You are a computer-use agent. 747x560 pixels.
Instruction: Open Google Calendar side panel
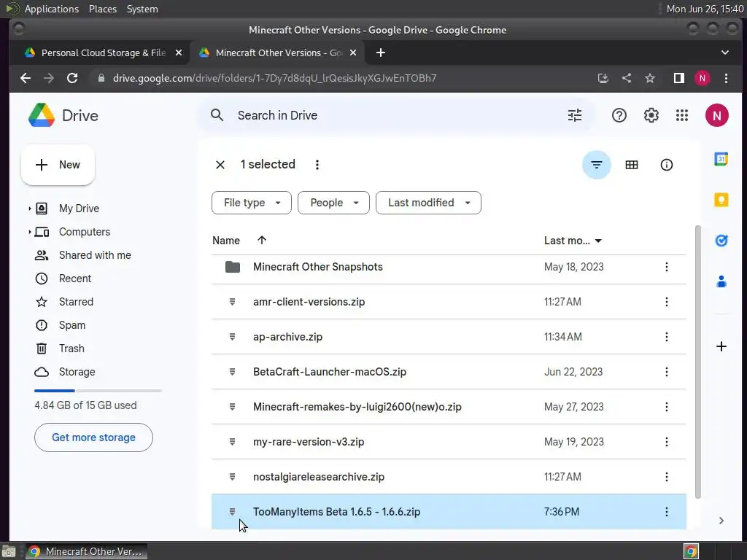click(x=721, y=159)
